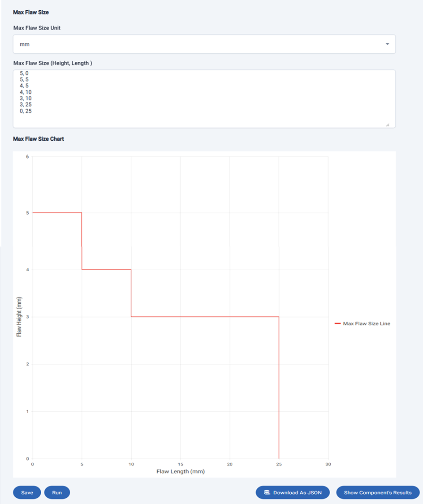Click the "Download As JSON" button label
This screenshot has width=423, height=504.
point(297,492)
